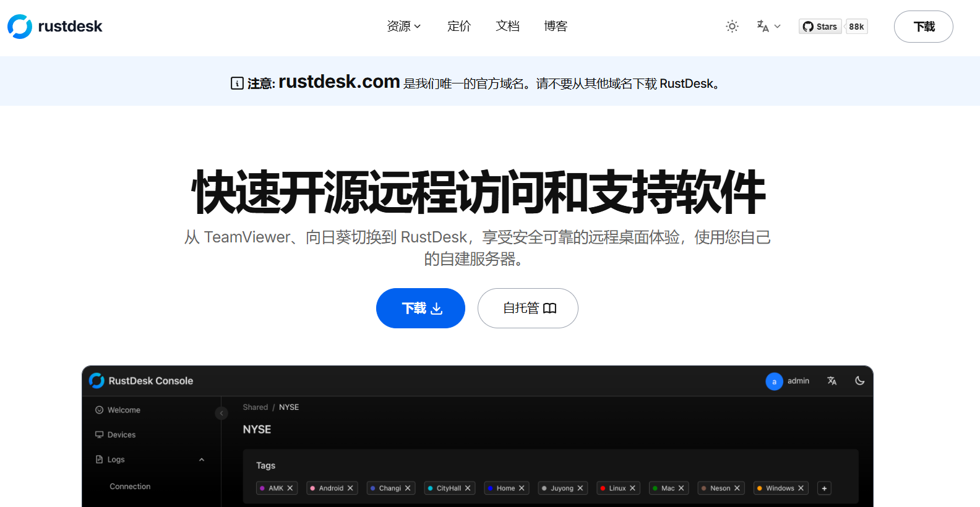Collapse the console sidebar arrow
This screenshot has height=507, width=980.
[x=221, y=413]
